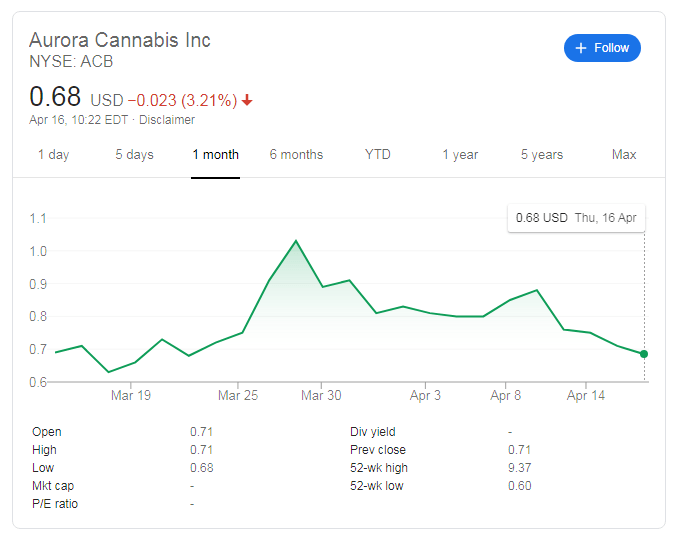The image size is (691, 548).
Task: Select the 5 days tab
Action: 134,155
